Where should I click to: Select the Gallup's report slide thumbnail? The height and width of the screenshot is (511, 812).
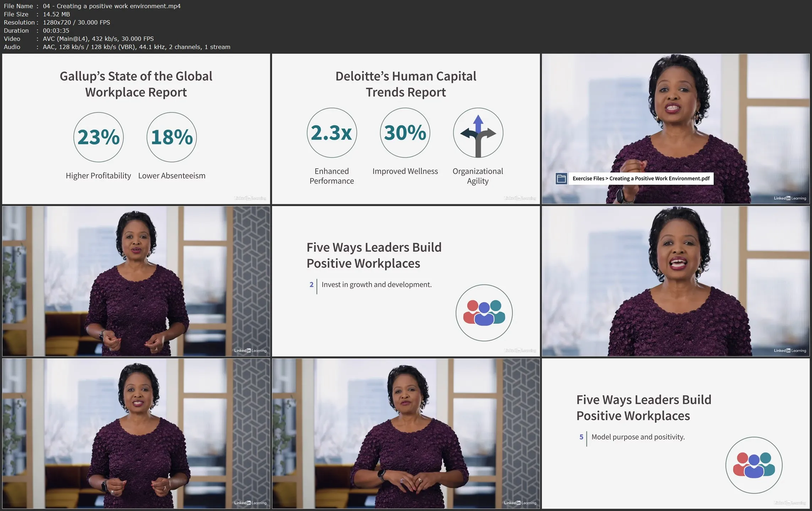click(136, 129)
